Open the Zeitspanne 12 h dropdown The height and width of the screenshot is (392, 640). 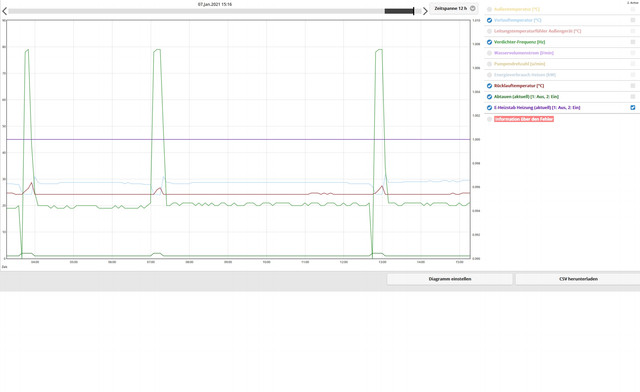tap(453, 9)
